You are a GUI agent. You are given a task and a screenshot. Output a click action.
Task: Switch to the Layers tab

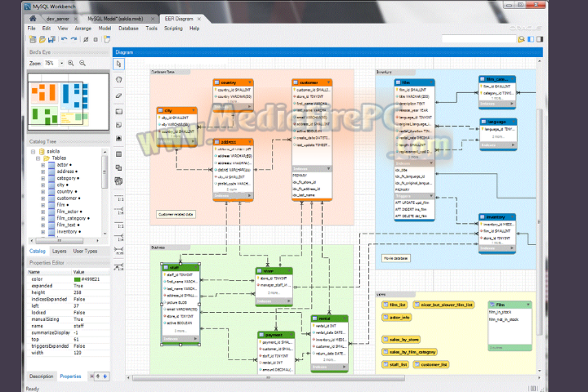pyautogui.click(x=60, y=251)
